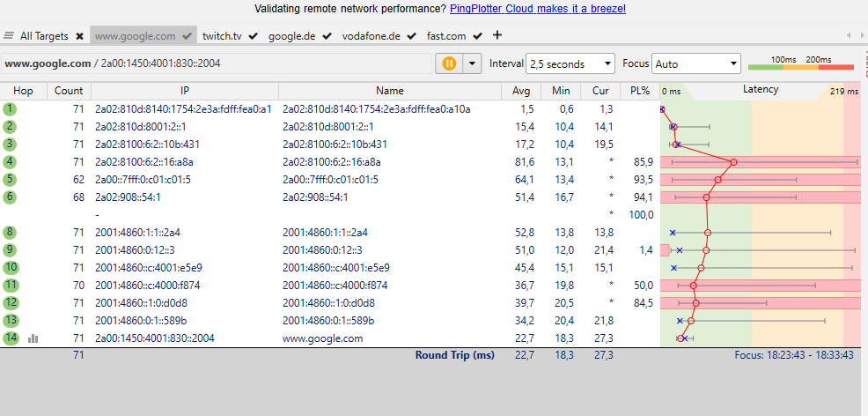Screen dimensions: 868x416
Task: Select the hop 3 green circle
Action: tap(10, 145)
